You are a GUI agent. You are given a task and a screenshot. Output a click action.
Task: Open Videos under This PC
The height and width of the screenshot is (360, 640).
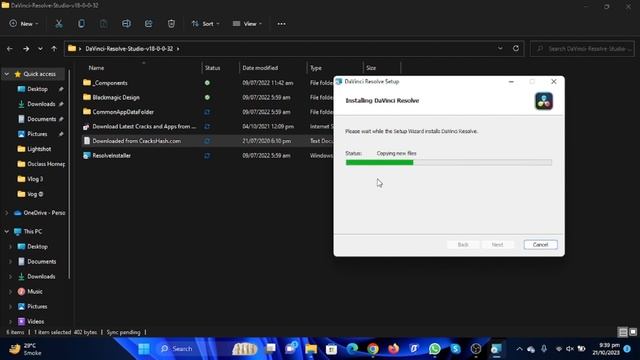36,322
